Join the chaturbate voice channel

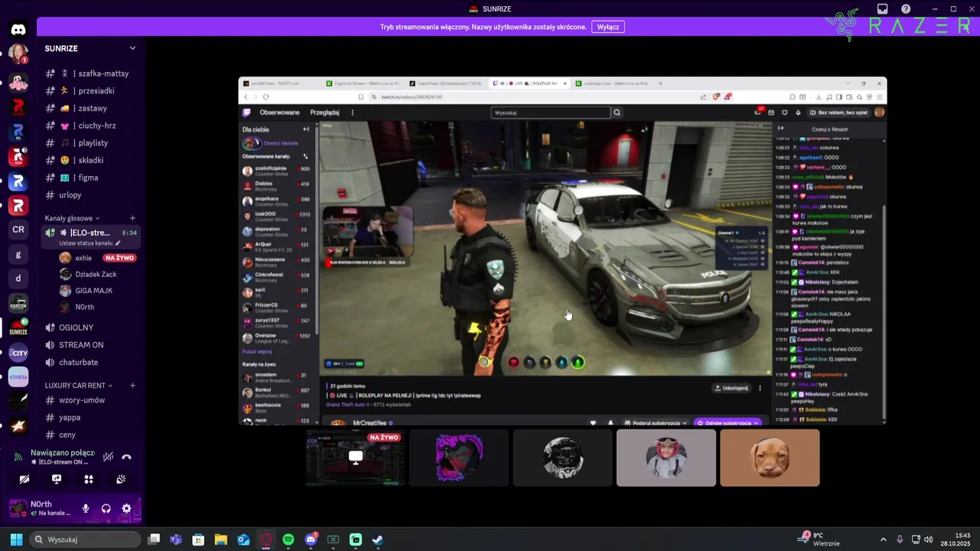[91, 363]
